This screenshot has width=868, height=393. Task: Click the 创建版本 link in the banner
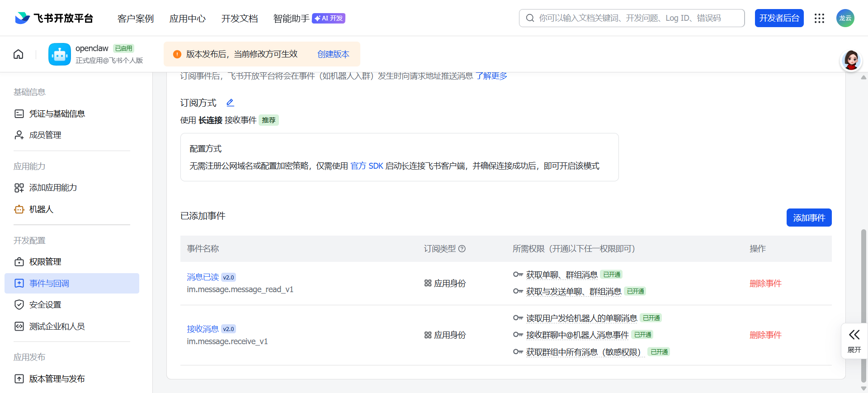click(x=333, y=54)
